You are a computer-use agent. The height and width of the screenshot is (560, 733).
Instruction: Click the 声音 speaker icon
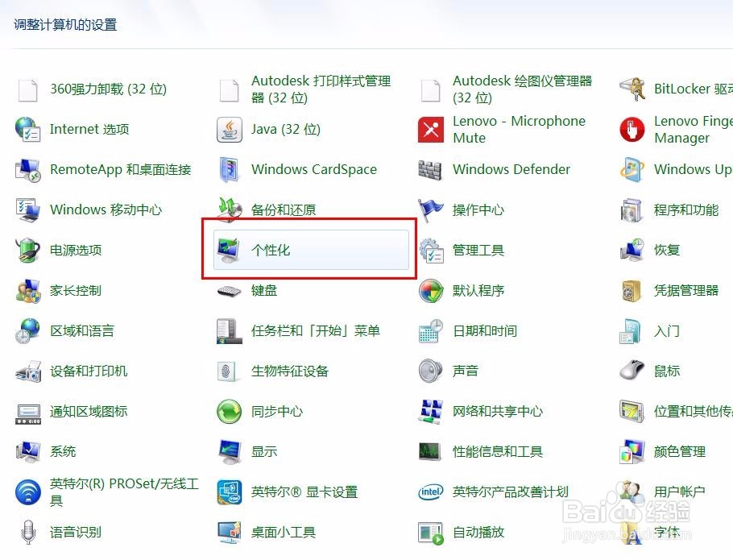pos(431,371)
